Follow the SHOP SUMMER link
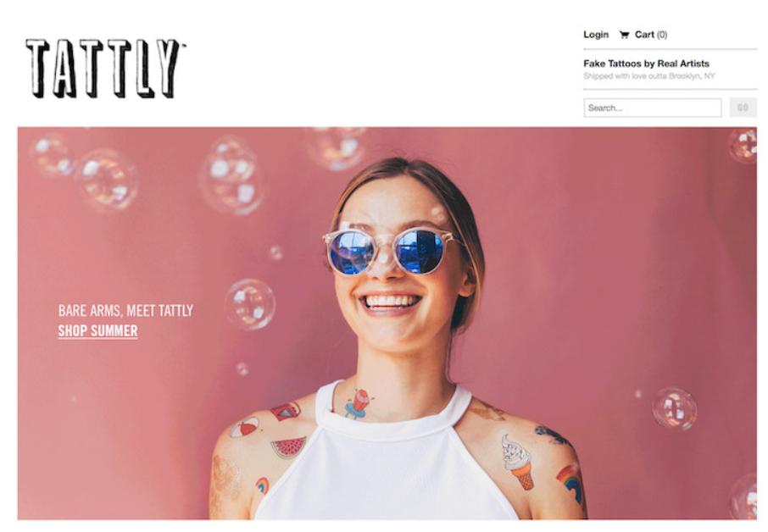768x532 pixels. (x=98, y=331)
